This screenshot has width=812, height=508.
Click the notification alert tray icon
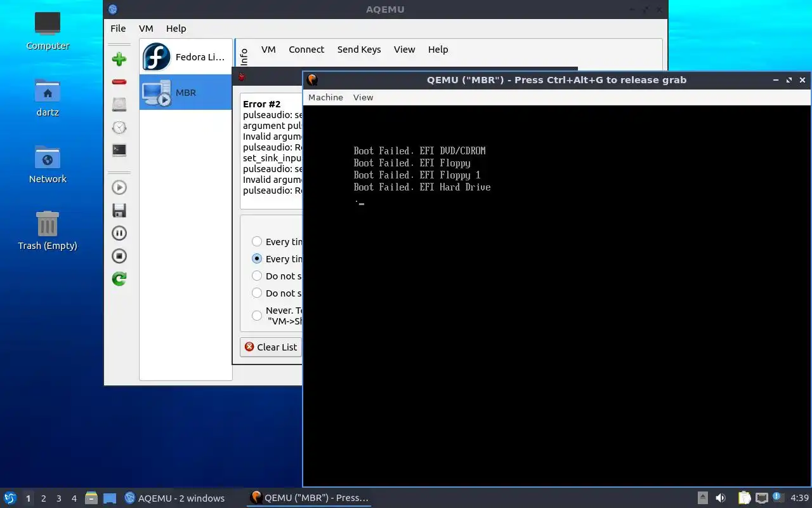click(778, 497)
